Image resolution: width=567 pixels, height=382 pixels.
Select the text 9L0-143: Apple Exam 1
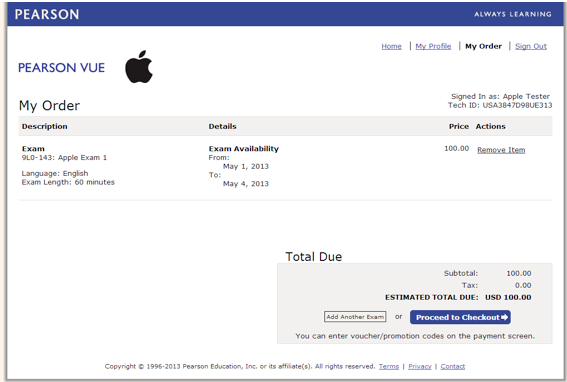coord(64,158)
